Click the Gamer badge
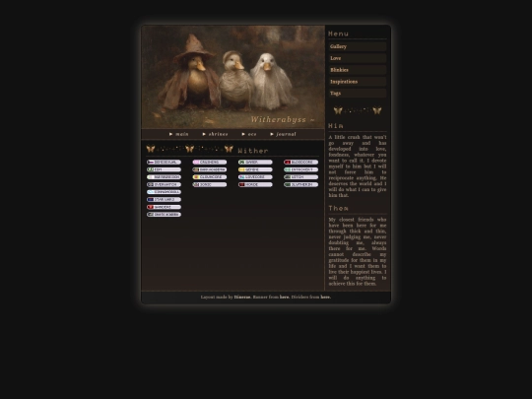532x399 pixels. pyautogui.click(x=255, y=163)
